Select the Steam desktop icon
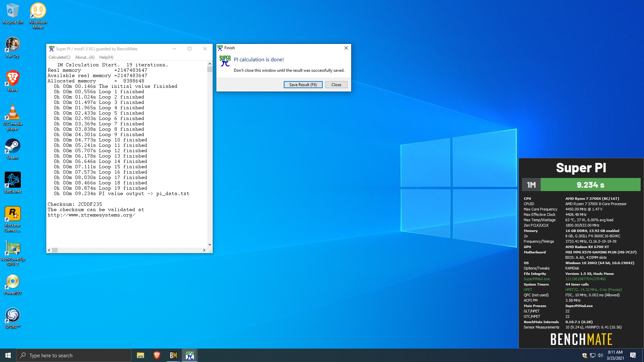Image resolution: width=644 pixels, height=362 pixels. (x=12, y=149)
